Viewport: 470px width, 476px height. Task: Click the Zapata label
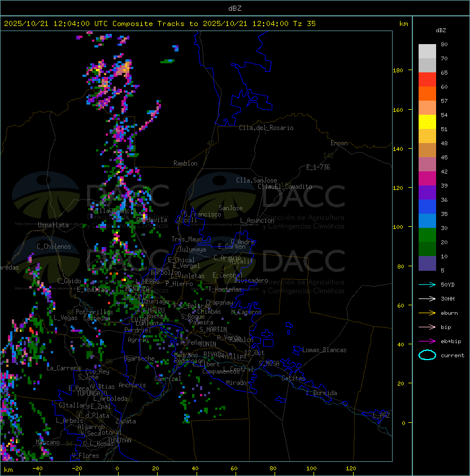click(x=125, y=421)
